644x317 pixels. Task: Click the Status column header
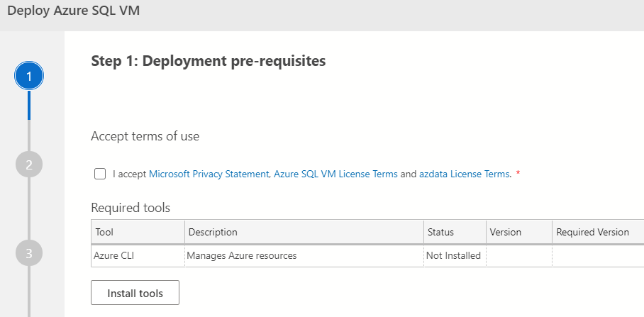click(x=440, y=232)
